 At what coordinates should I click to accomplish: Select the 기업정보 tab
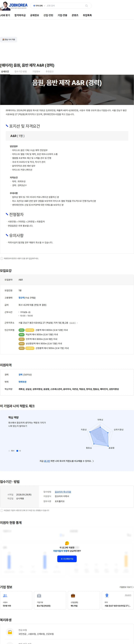(x=36, y=71)
